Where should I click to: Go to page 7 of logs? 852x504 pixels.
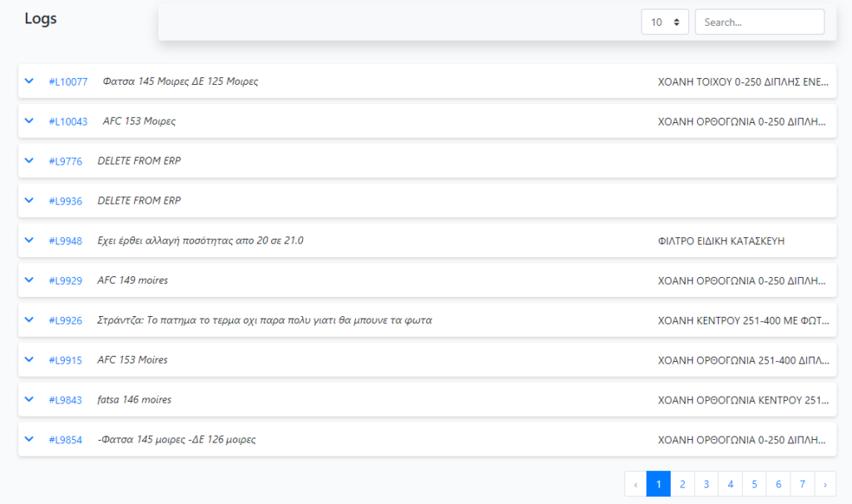point(802,483)
